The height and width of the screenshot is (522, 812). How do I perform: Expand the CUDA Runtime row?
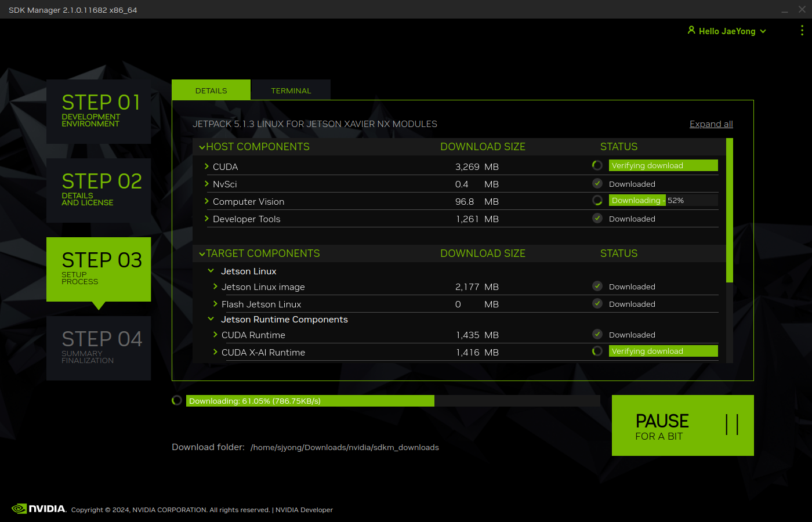(x=215, y=335)
